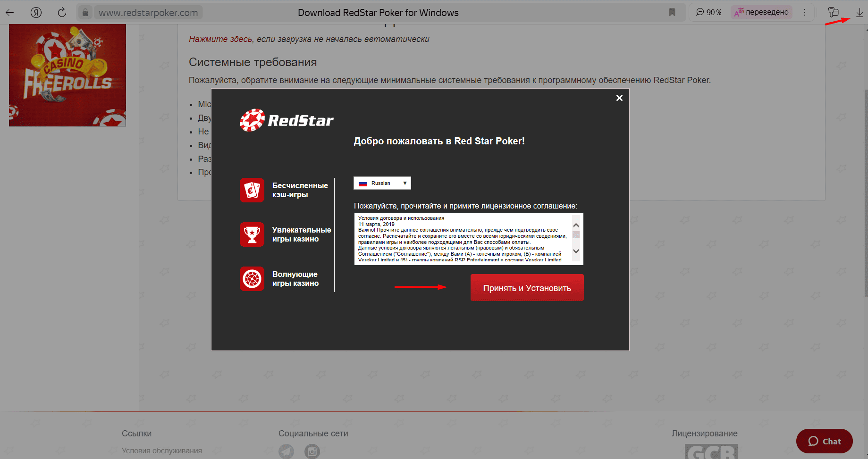
Task: Open the page translation 'переведено' menu
Action: tap(761, 12)
